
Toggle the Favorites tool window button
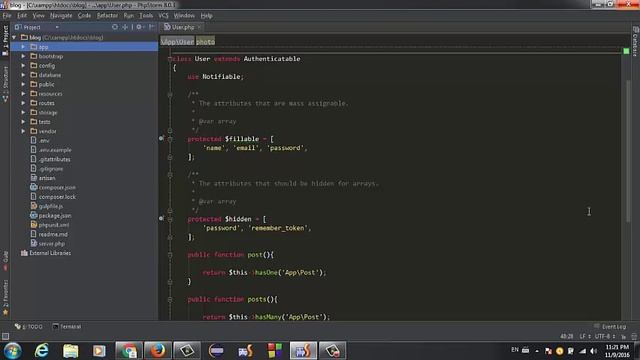tap(5, 298)
